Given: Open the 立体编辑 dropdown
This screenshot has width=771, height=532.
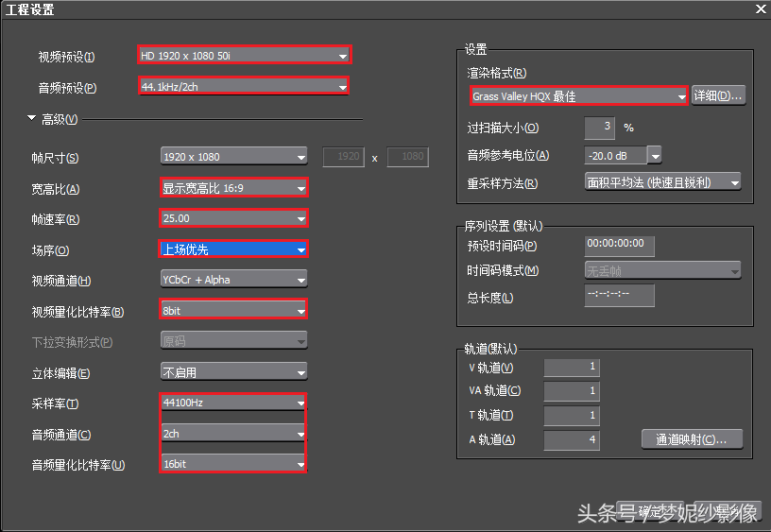Looking at the screenshot, I should click(233, 372).
